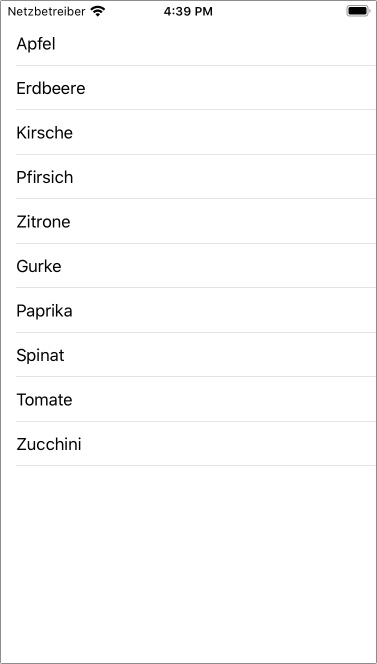The width and height of the screenshot is (377, 664).
Task: Tap blank space right of Gurke label
Action: point(219,266)
